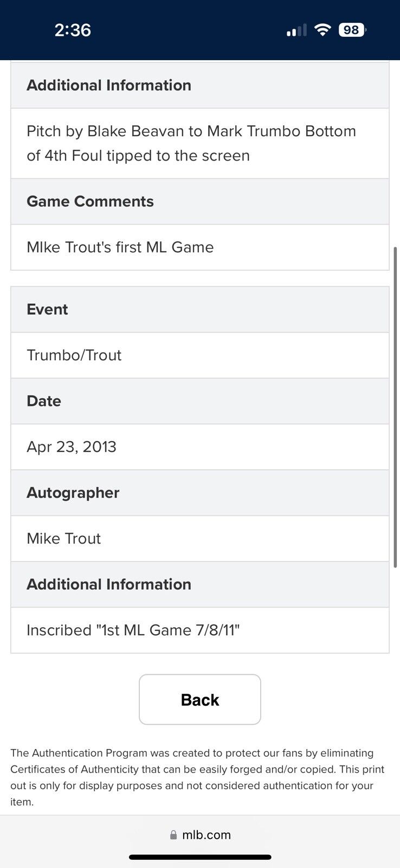Tap the Apr 23, 2013 date value
Image resolution: width=400 pixels, height=868 pixels.
pyautogui.click(x=72, y=447)
